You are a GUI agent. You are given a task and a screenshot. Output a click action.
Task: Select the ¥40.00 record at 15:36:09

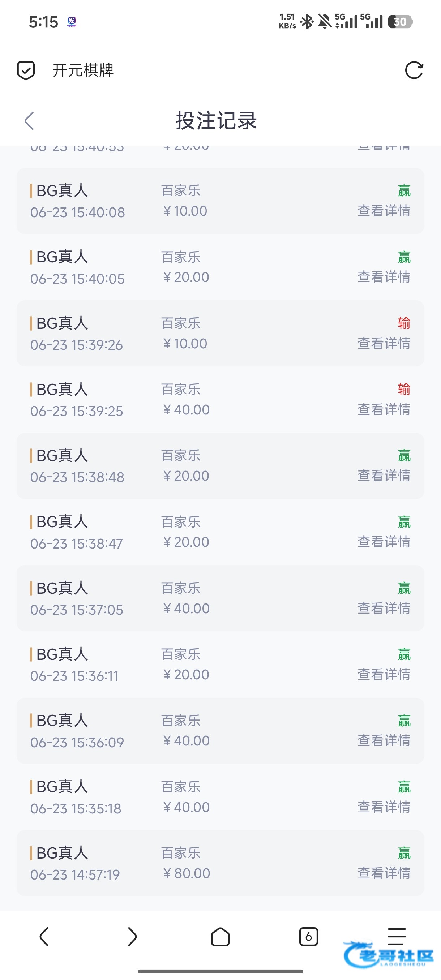click(220, 731)
